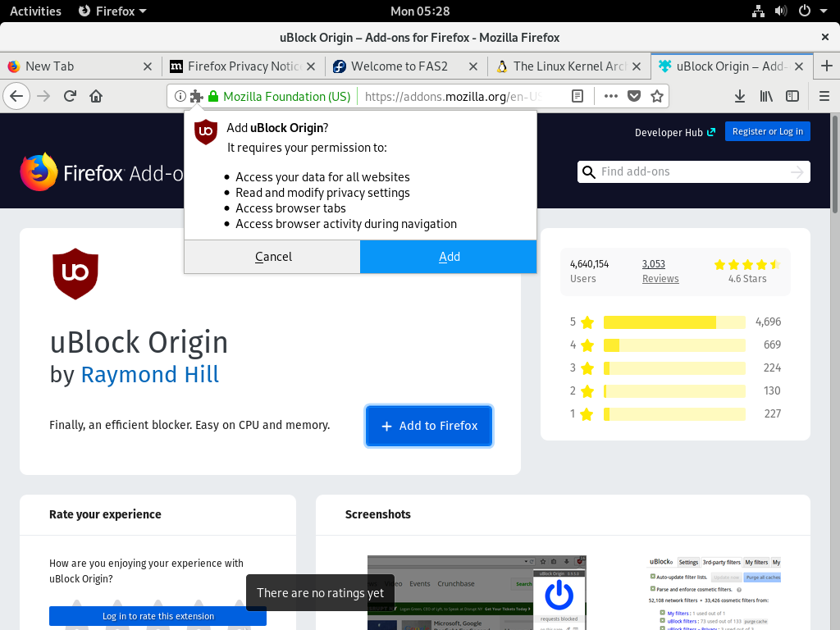Open the volume tray icon
The image size is (840, 630).
pos(781,11)
